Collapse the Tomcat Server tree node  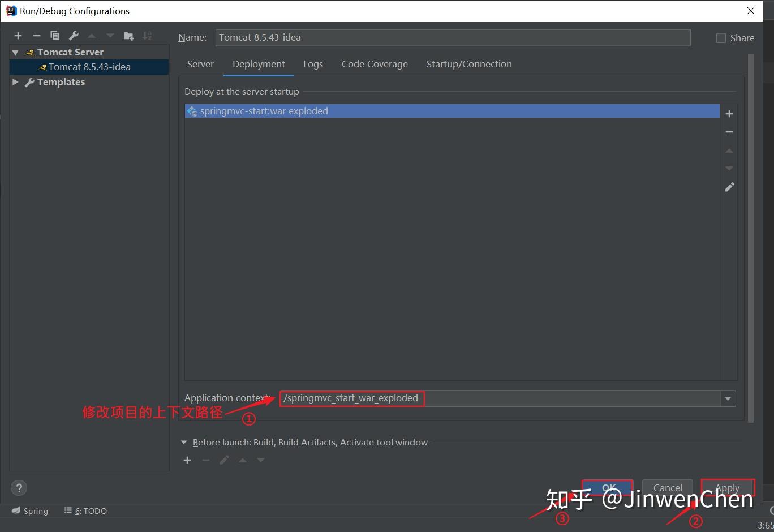point(15,52)
